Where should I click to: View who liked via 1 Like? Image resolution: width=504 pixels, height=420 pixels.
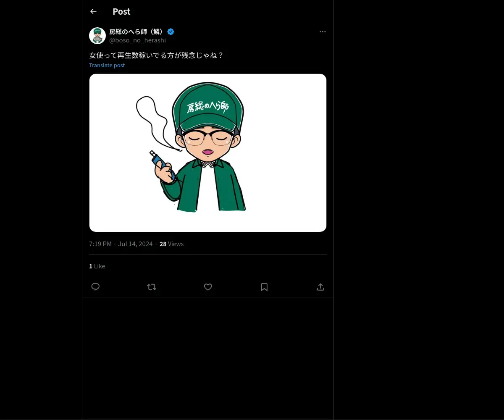[97, 266]
